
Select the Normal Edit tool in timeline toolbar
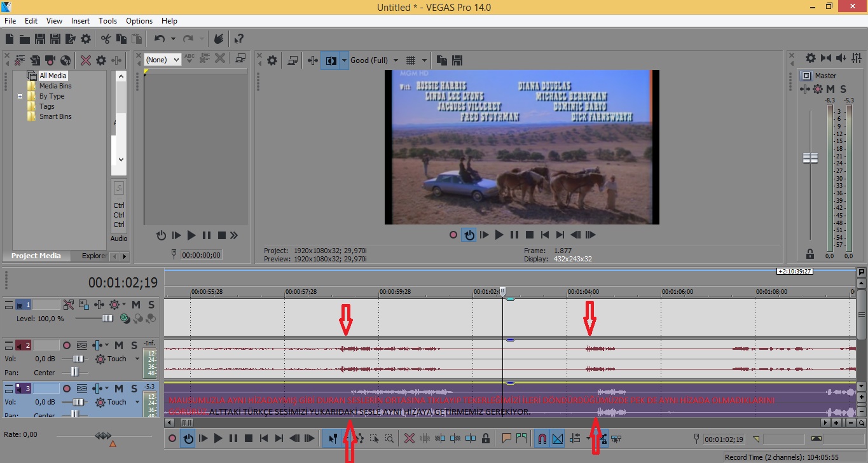[x=332, y=438]
